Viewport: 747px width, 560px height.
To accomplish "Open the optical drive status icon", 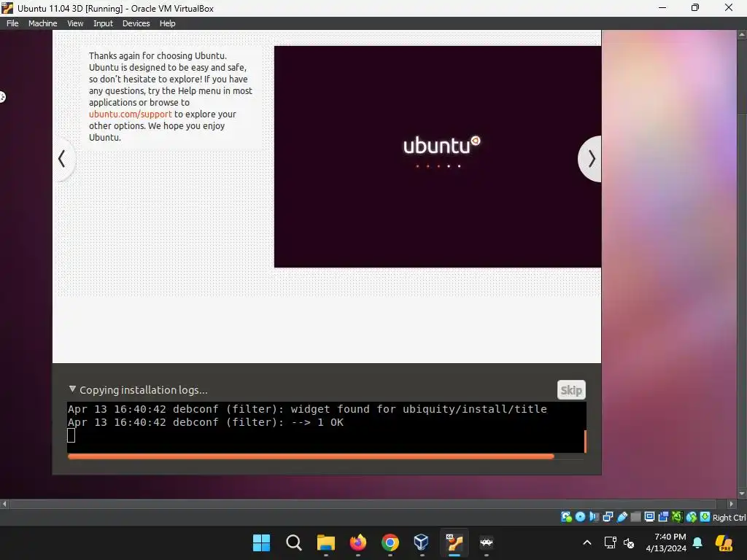I will click(580, 517).
